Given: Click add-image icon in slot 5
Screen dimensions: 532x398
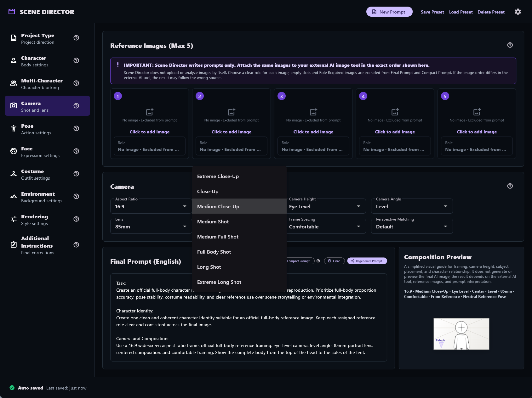Looking at the screenshot, I should (477, 112).
